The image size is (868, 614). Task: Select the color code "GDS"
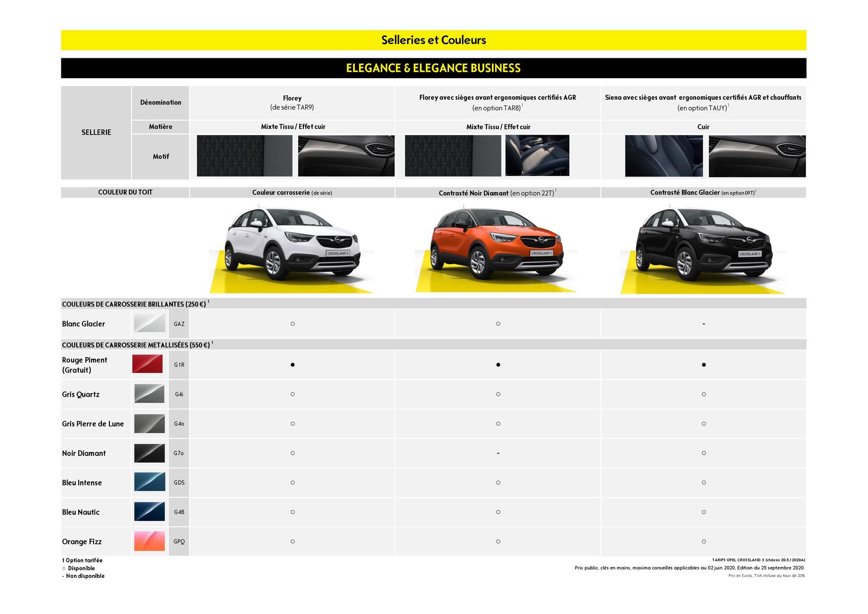[x=179, y=483]
